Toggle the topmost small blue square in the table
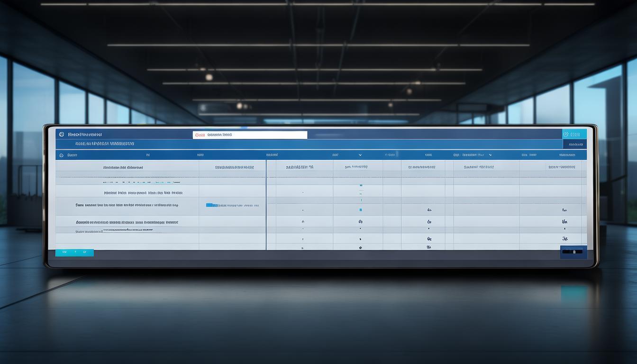The width and height of the screenshot is (637, 364). (x=361, y=185)
